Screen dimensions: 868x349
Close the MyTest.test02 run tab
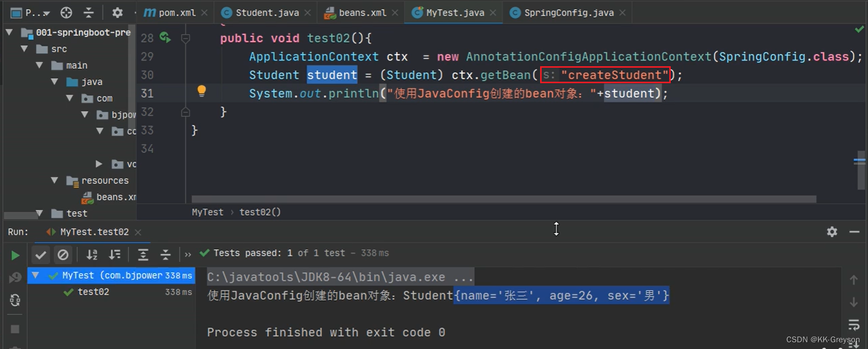point(138,232)
